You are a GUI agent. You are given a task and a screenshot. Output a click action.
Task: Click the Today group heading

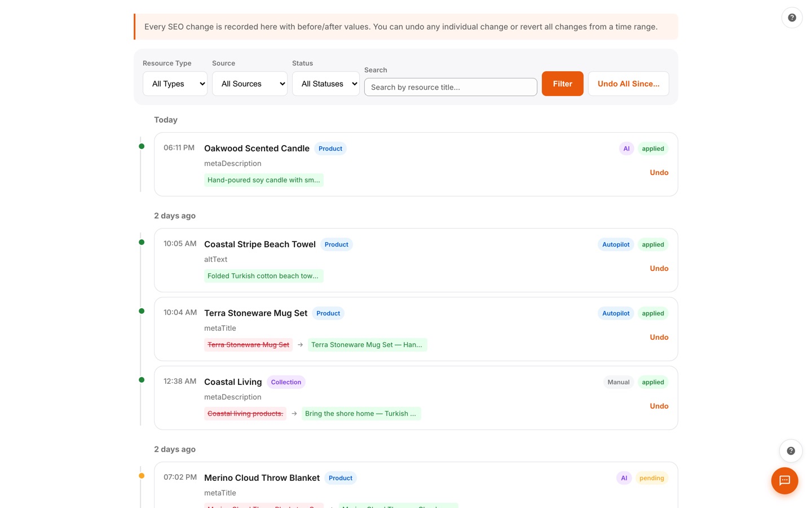[x=166, y=120]
